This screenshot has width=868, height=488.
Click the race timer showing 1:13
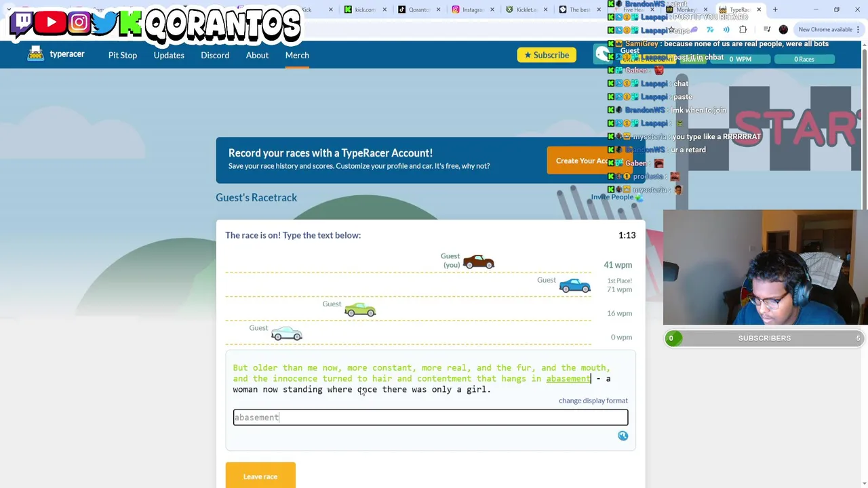pos(627,235)
